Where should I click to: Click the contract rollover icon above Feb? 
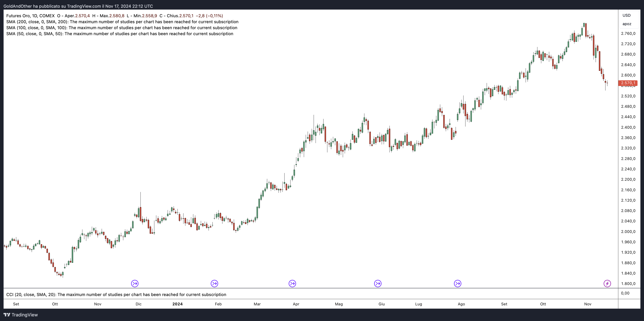214,283
